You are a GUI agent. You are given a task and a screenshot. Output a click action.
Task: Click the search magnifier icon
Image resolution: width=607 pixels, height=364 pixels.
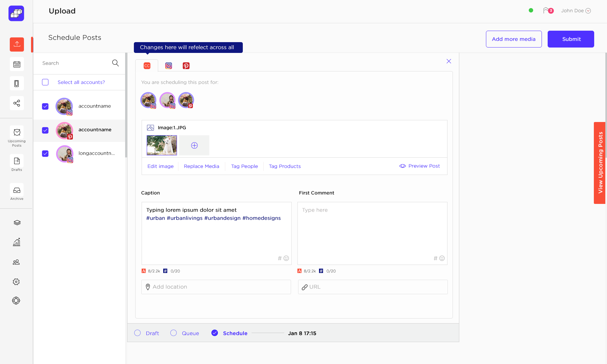[115, 63]
